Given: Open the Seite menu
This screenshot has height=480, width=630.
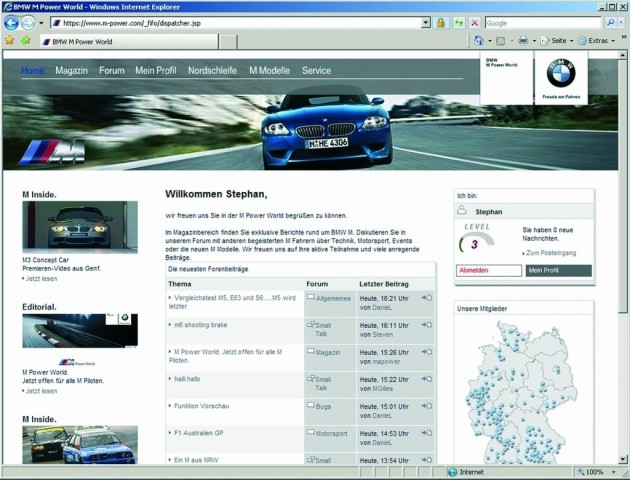Looking at the screenshot, I should 556,41.
